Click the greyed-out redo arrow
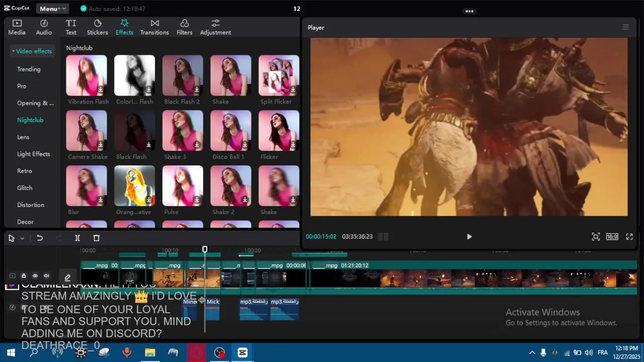 [x=59, y=238]
